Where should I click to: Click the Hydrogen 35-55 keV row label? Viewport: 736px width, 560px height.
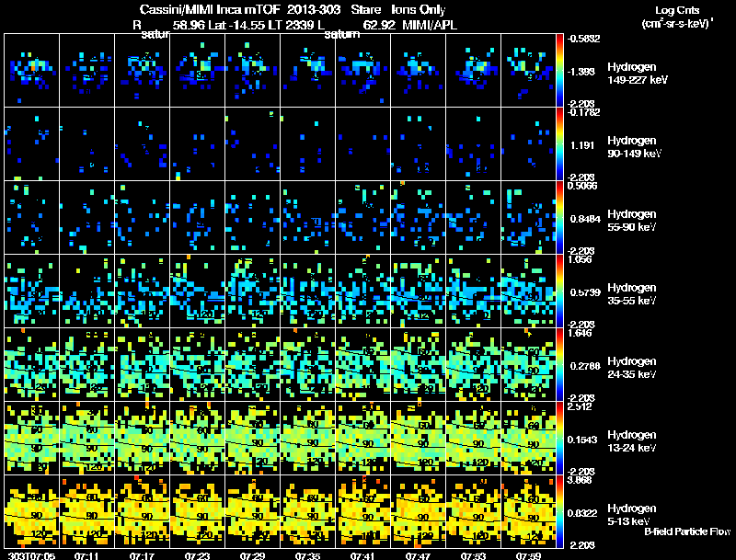click(632, 294)
